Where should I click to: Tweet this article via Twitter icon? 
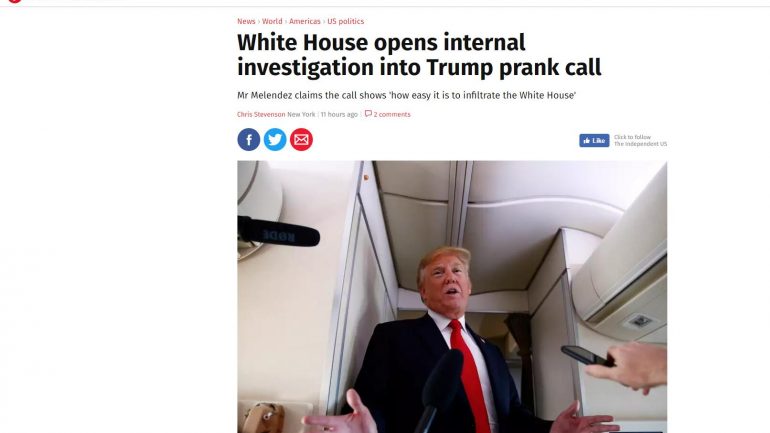point(275,140)
